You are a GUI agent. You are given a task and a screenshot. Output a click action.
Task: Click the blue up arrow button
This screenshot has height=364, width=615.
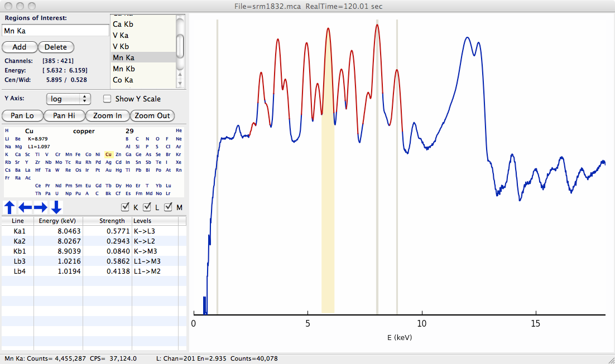click(9, 208)
